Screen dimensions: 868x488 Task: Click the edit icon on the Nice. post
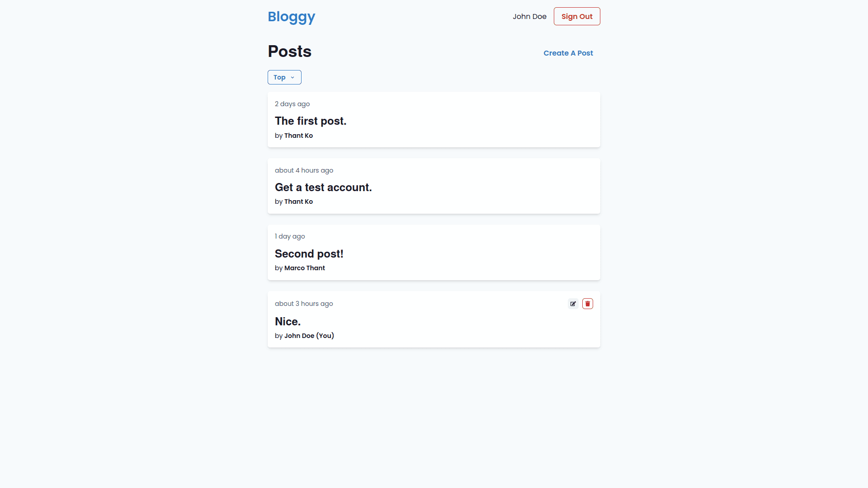pyautogui.click(x=573, y=304)
